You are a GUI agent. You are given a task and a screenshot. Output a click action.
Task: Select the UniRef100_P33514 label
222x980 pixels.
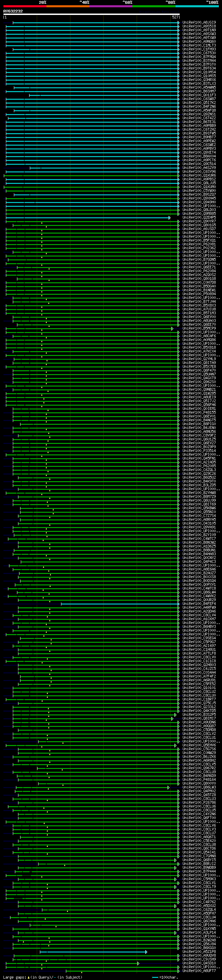[199, 451]
